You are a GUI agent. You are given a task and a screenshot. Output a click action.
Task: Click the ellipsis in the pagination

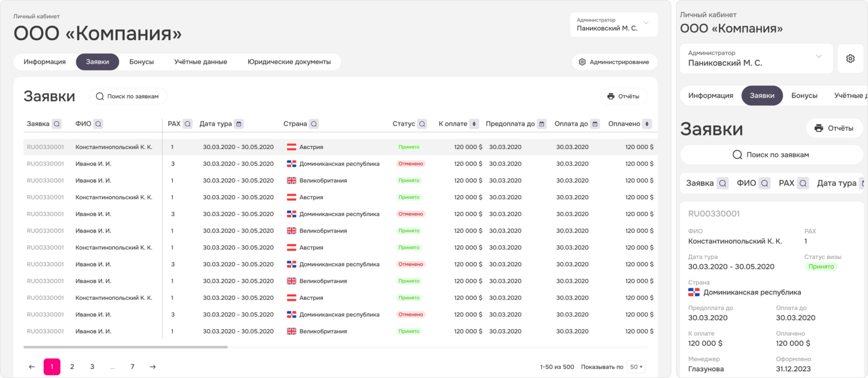[112, 367]
